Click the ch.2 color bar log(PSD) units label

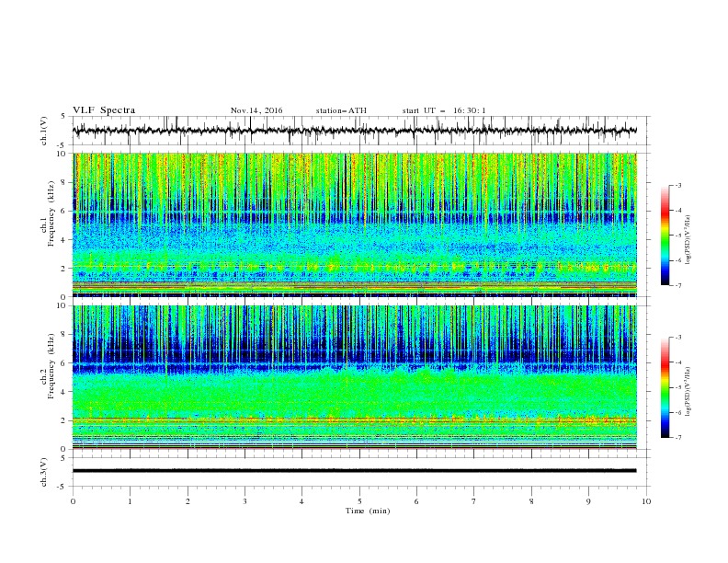(x=688, y=391)
